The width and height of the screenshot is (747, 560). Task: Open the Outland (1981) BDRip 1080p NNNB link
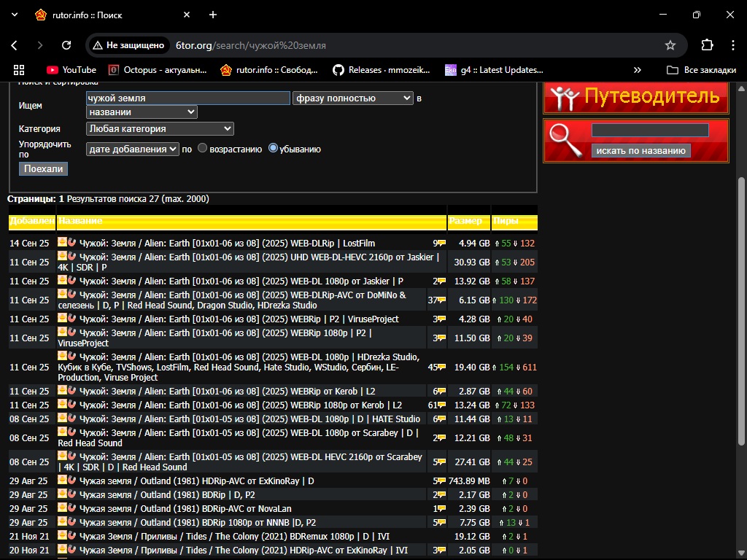[197, 523]
